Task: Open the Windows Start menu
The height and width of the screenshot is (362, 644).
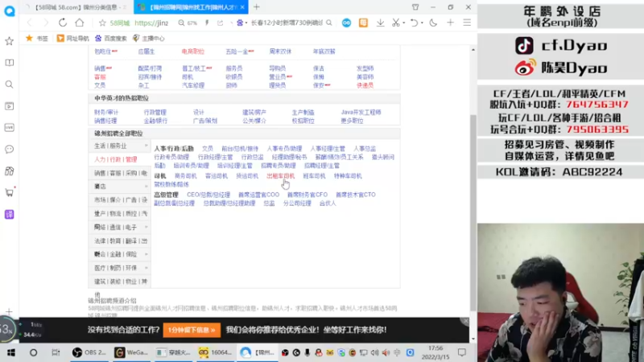Action: pyautogui.click(x=11, y=352)
